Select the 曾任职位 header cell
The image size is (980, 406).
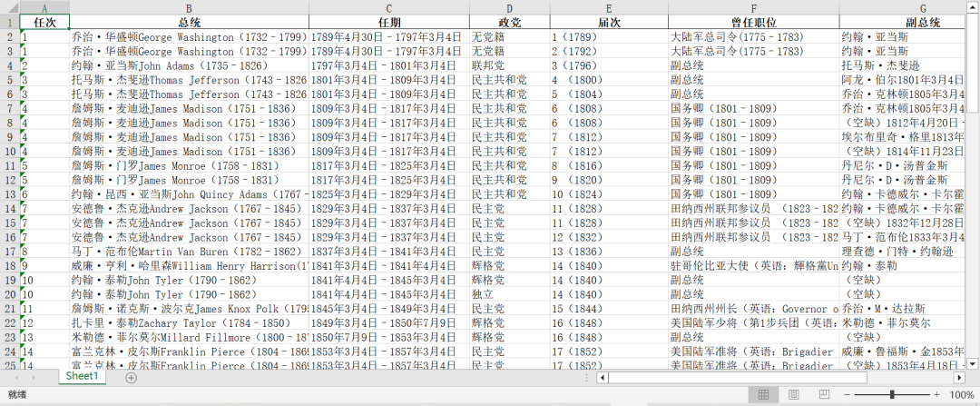click(x=753, y=23)
